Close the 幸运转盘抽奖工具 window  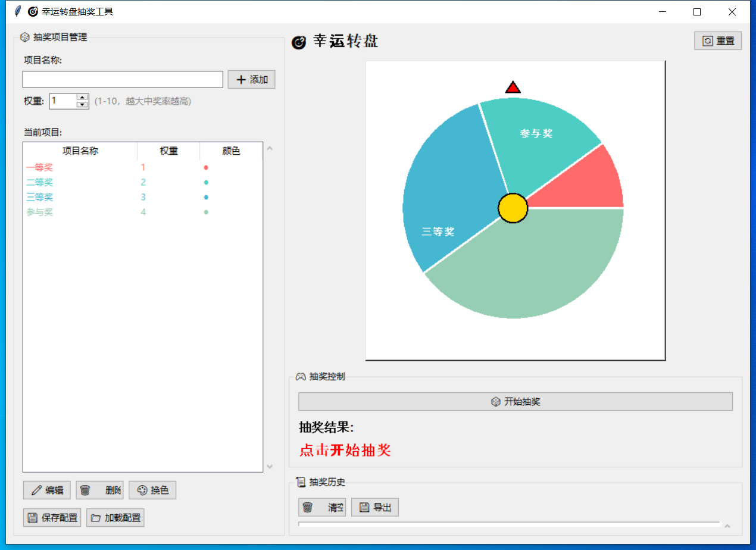[732, 11]
